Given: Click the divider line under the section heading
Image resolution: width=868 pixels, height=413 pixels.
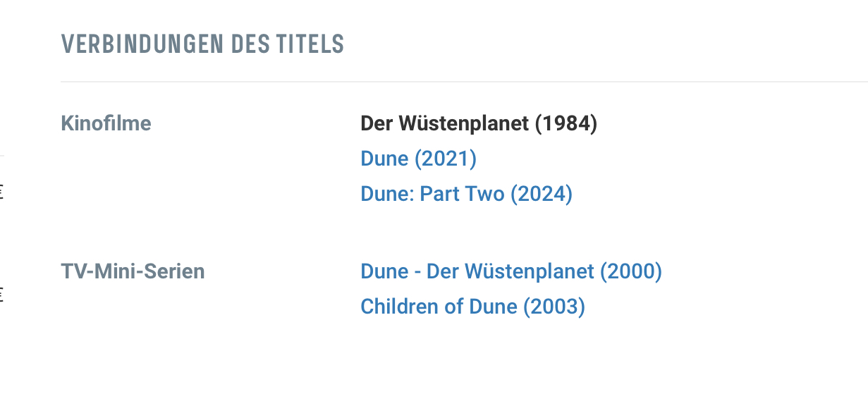Looking at the screenshot, I should (464, 82).
